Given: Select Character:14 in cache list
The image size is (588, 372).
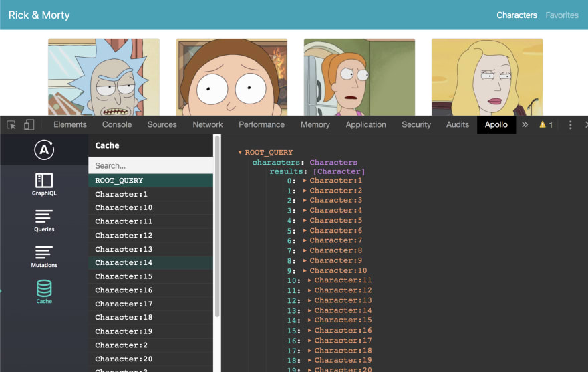Looking at the screenshot, I should click(x=150, y=262).
